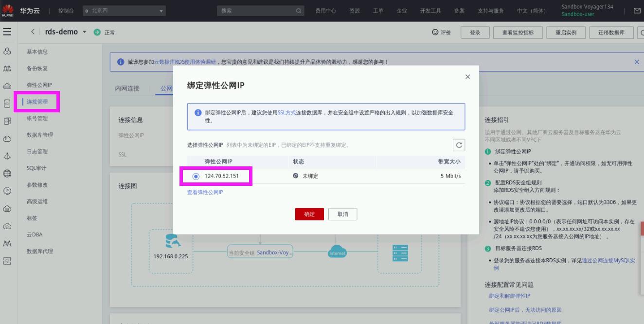Open the 工单 menu in the header

pyautogui.click(x=378, y=11)
